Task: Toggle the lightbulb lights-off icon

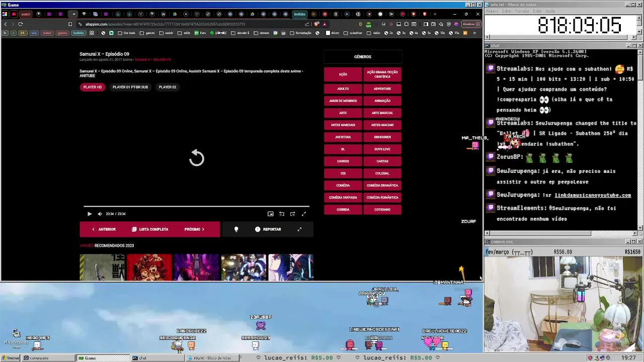Action: point(236,229)
